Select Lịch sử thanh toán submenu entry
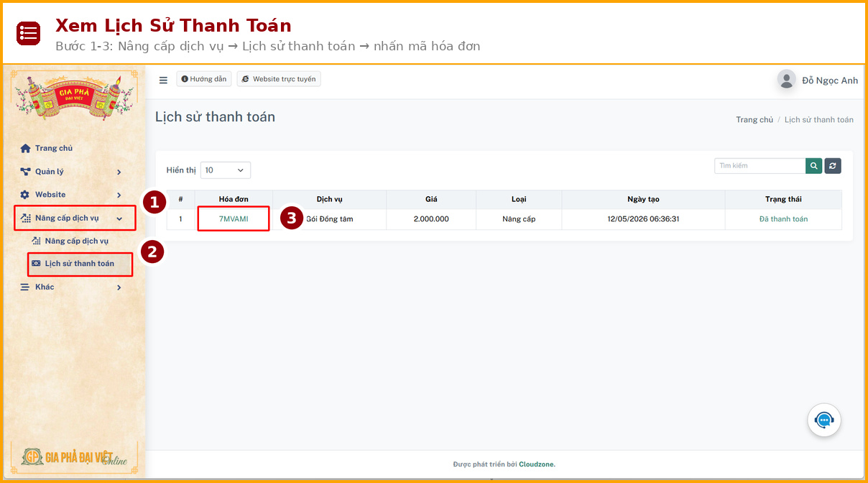Image resolution: width=868 pixels, height=483 pixels. pyautogui.click(x=80, y=264)
